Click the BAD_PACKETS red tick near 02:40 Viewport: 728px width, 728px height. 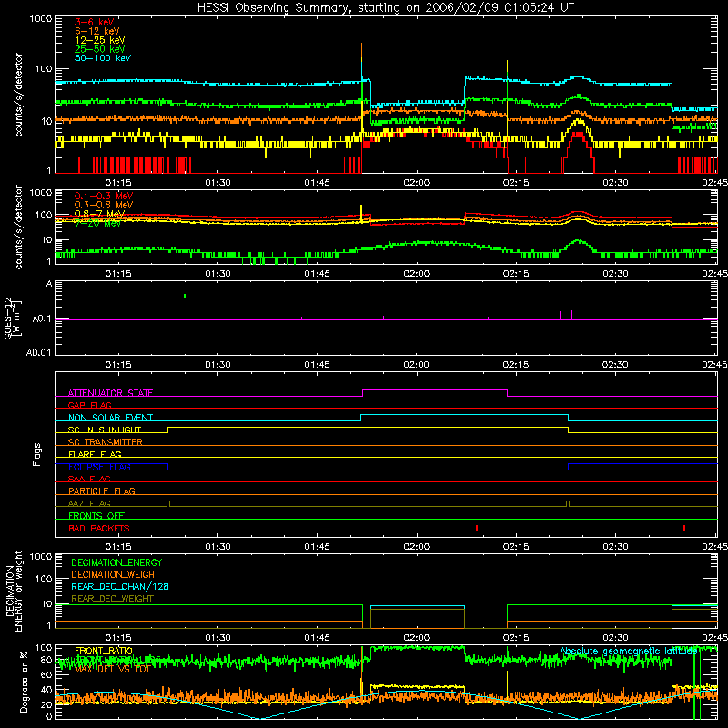click(x=684, y=528)
